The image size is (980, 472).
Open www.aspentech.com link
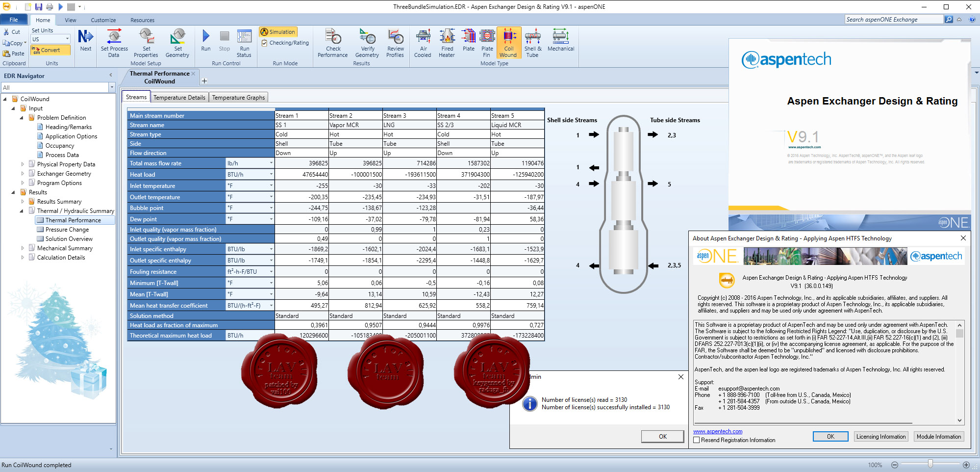pos(718,431)
